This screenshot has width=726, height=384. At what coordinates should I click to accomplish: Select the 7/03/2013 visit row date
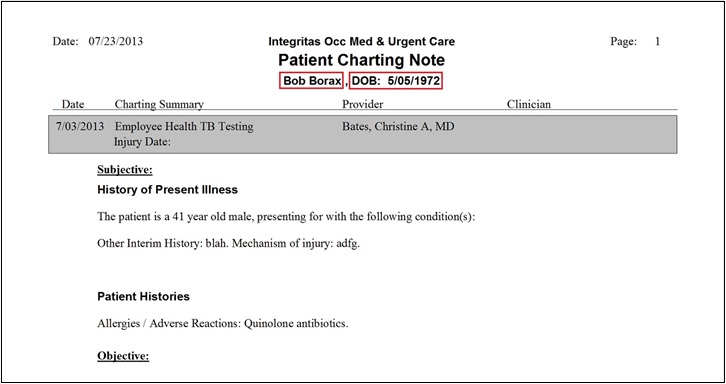[80, 126]
